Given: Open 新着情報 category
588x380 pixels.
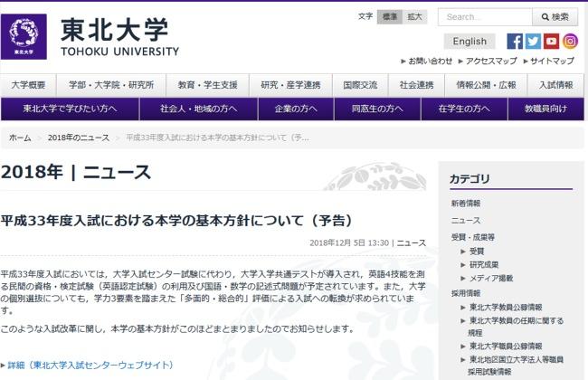Looking at the screenshot, I should tap(466, 204).
